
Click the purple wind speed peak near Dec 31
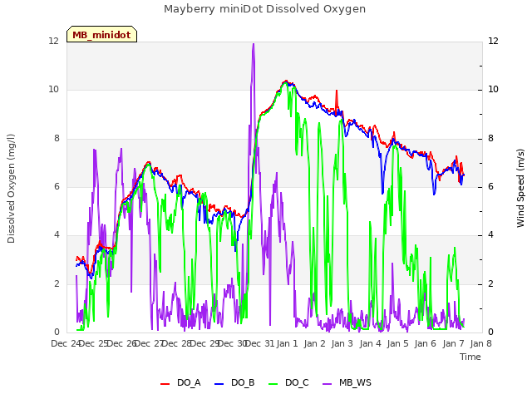tap(253, 44)
